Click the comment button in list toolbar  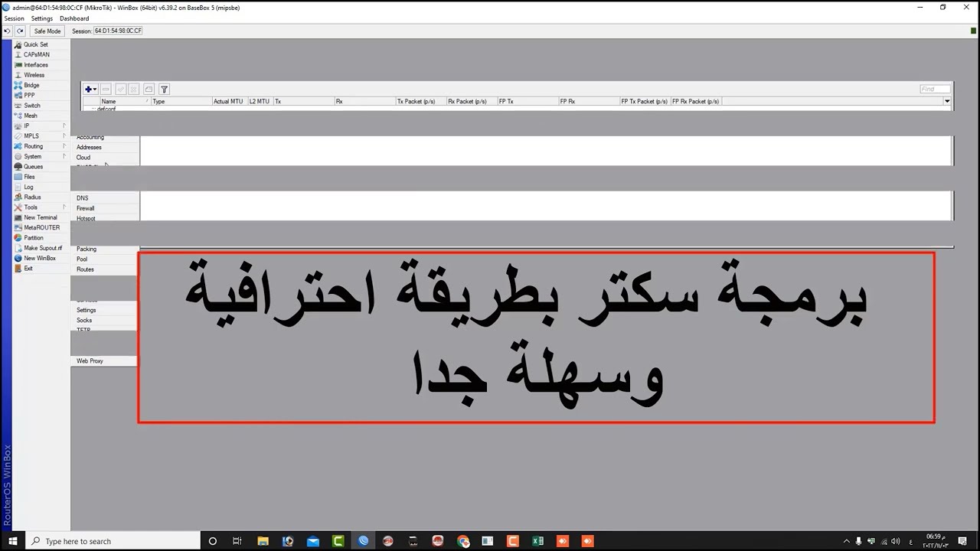(149, 90)
